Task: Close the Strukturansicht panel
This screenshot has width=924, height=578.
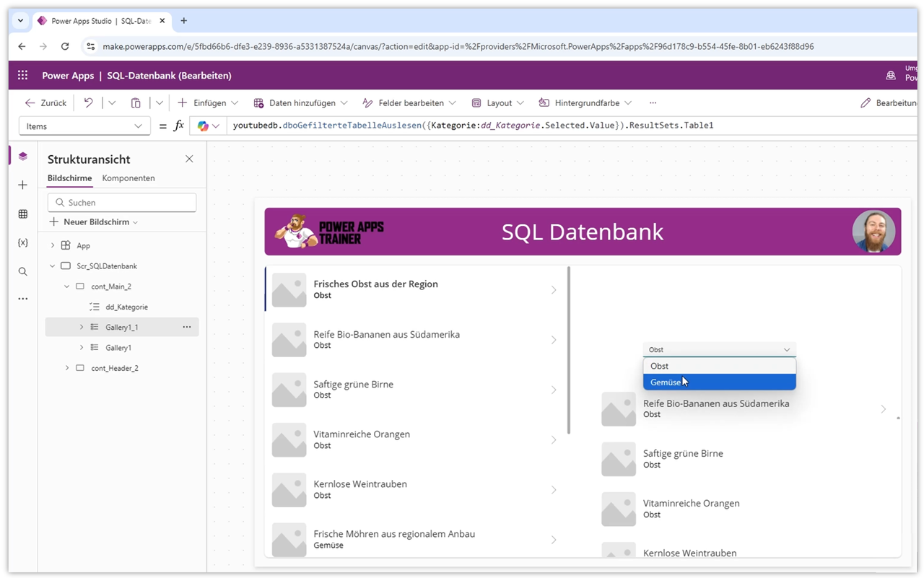Action: (x=189, y=159)
